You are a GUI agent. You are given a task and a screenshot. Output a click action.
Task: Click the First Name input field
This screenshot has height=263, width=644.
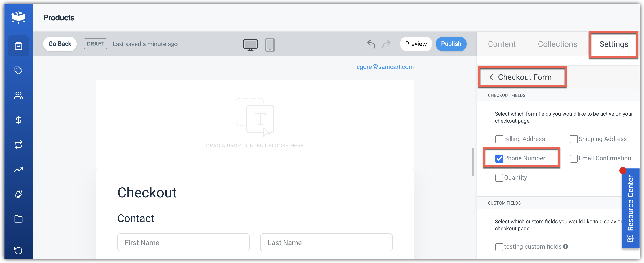click(x=183, y=242)
